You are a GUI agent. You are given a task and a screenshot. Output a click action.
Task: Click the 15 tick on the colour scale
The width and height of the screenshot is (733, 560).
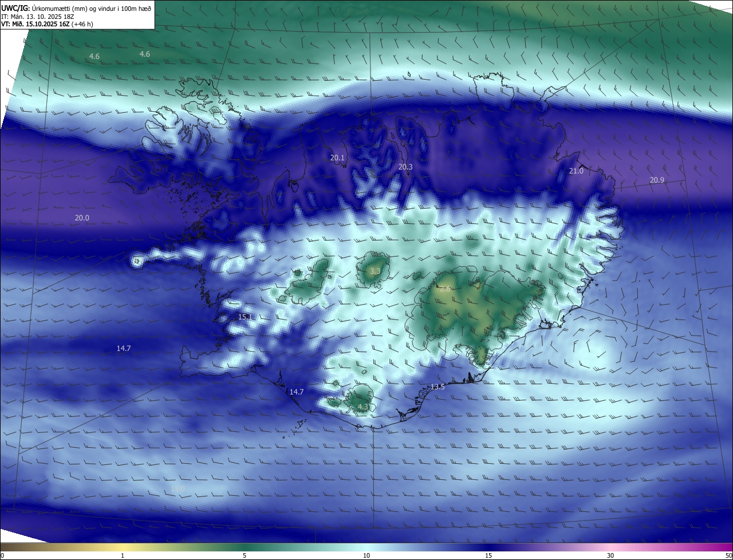click(x=488, y=555)
